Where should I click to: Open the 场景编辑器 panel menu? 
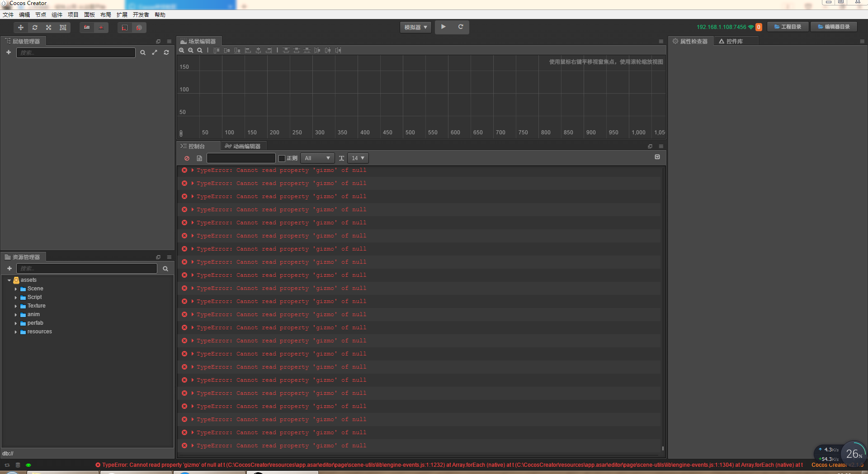click(x=661, y=42)
